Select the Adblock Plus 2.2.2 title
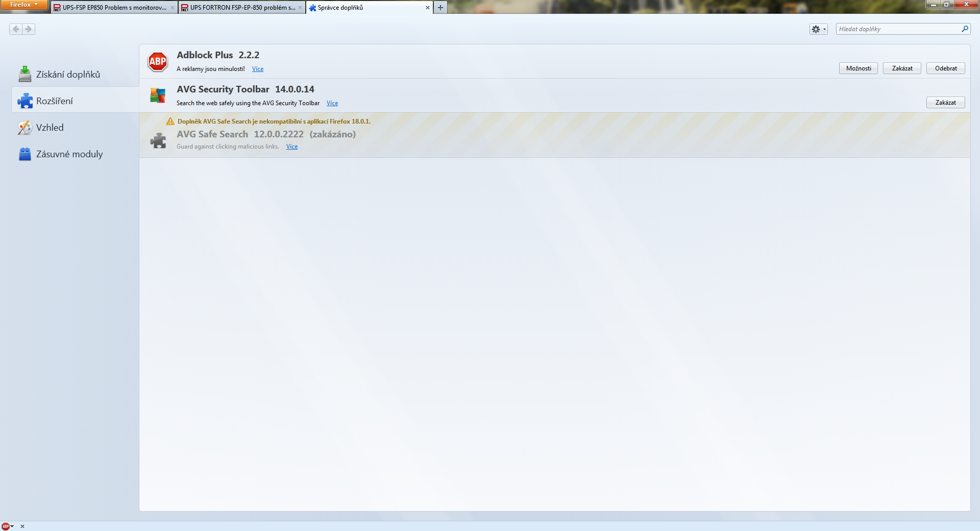This screenshot has width=980, height=531. (x=218, y=55)
